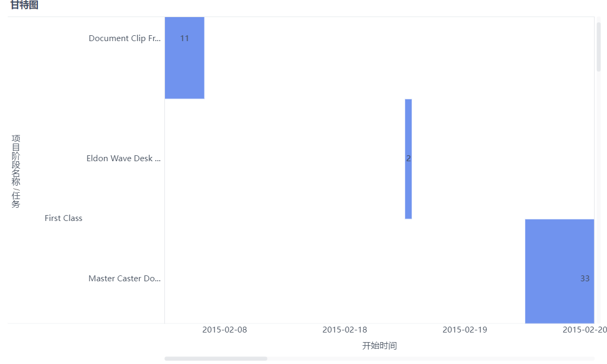Select the narrow bar labeled 2
The height and width of the screenshot is (364, 607).
pyautogui.click(x=408, y=159)
